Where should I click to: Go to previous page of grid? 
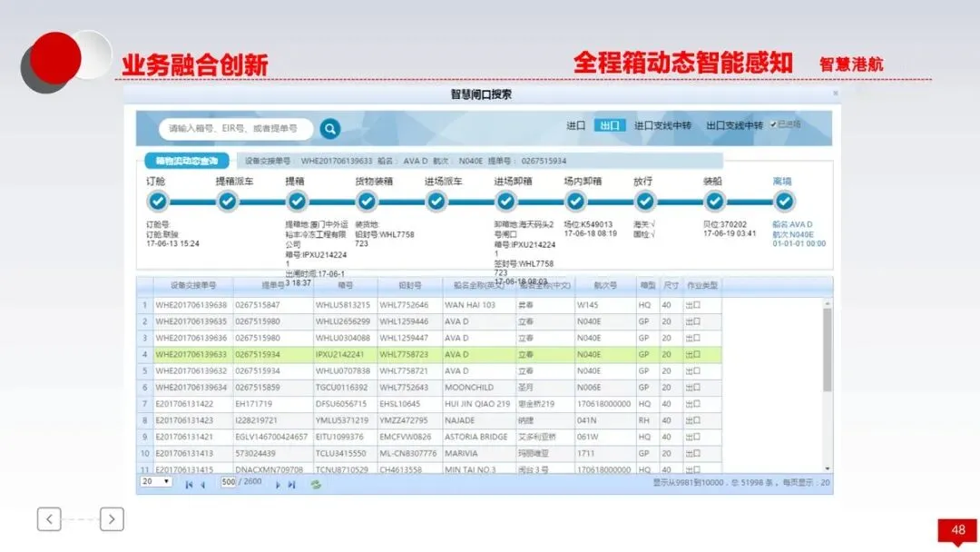pyautogui.click(x=202, y=485)
